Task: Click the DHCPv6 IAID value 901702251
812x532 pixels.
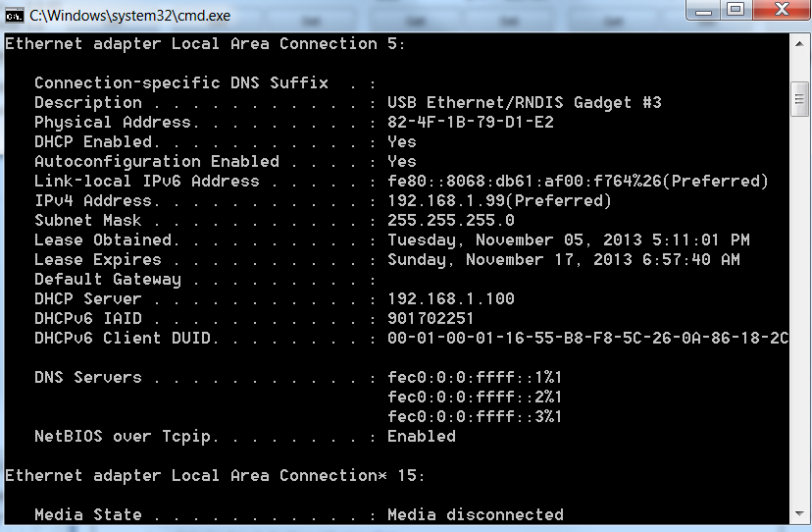Action: pyautogui.click(x=431, y=318)
